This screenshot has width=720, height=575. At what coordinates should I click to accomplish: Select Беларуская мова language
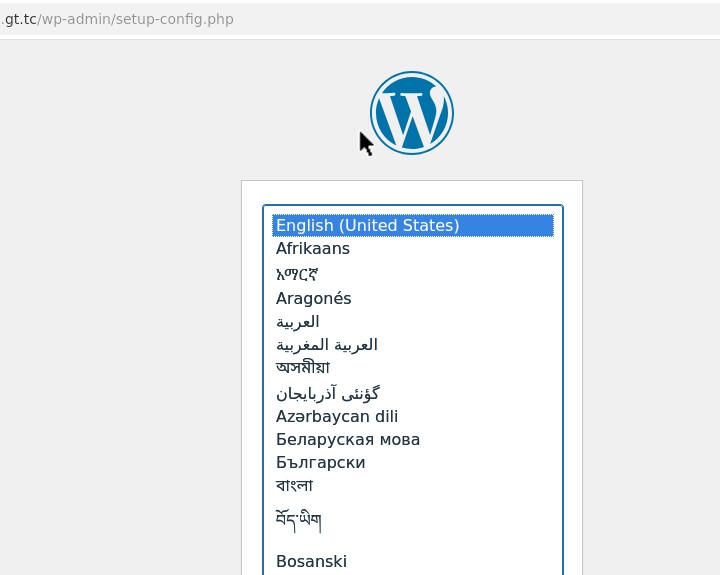[x=348, y=440]
